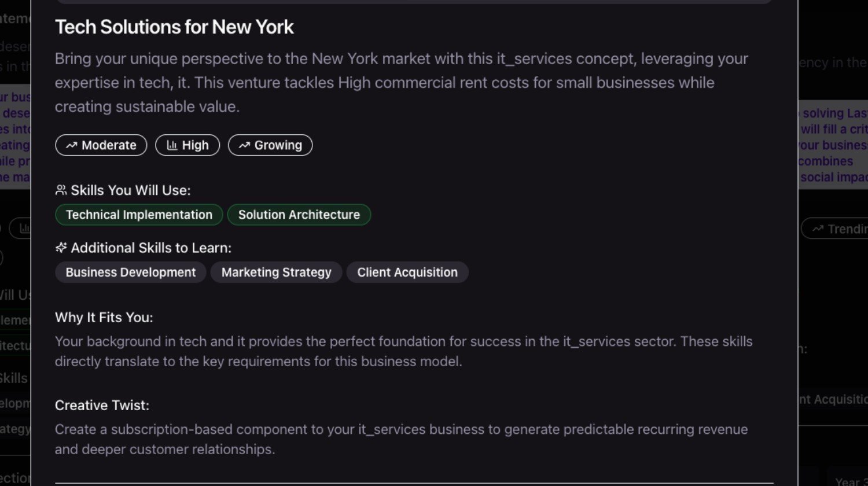This screenshot has height=486, width=868.
Task: Click the Skills You Will Use label
Action: 131,190
